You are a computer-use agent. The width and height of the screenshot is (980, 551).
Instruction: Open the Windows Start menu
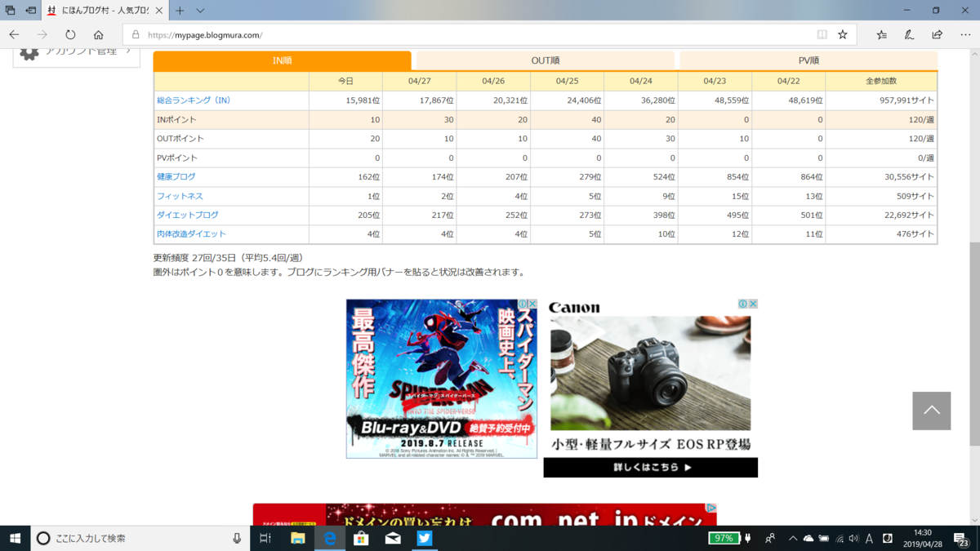pyautogui.click(x=15, y=538)
